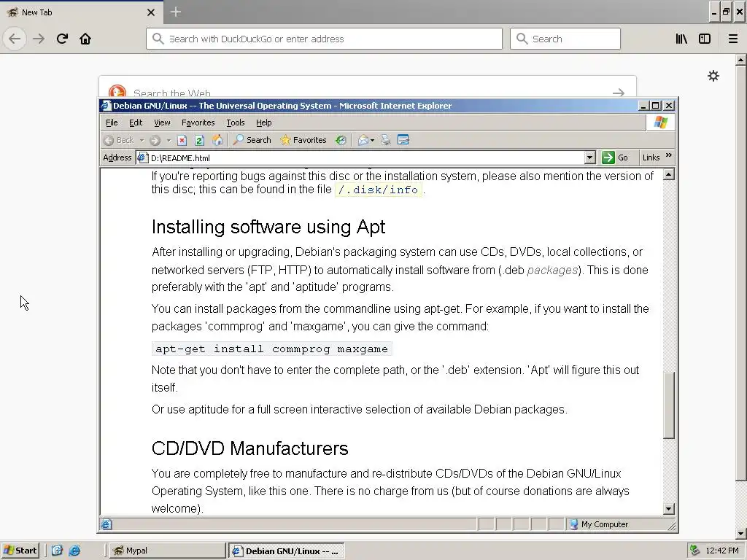The height and width of the screenshot is (560, 747).
Task: Open the View menu in Internet Explorer
Action: click(162, 122)
